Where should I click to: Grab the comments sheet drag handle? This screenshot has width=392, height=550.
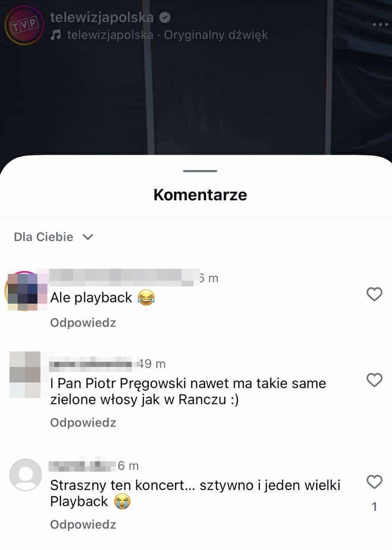pyautogui.click(x=200, y=171)
